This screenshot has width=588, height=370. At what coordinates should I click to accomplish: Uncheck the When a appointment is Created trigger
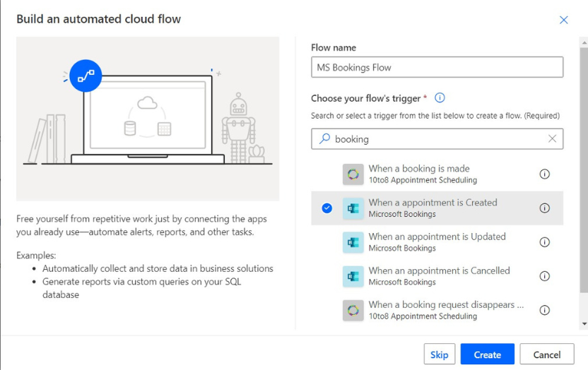(327, 208)
